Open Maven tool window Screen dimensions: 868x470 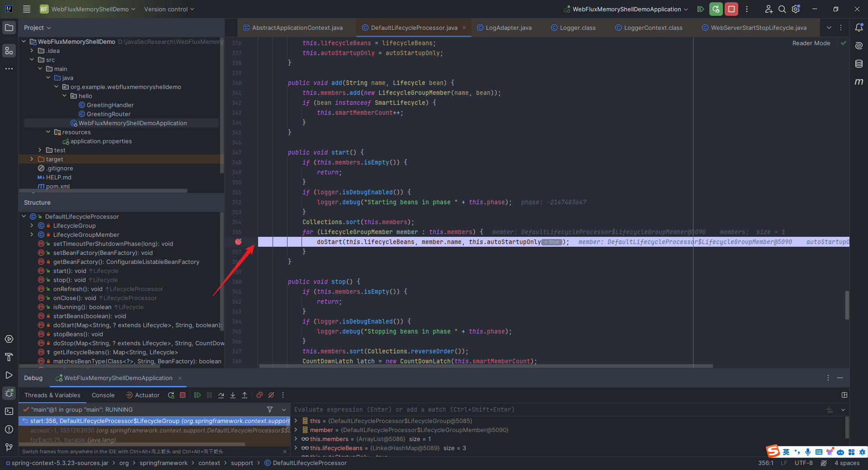click(x=859, y=82)
